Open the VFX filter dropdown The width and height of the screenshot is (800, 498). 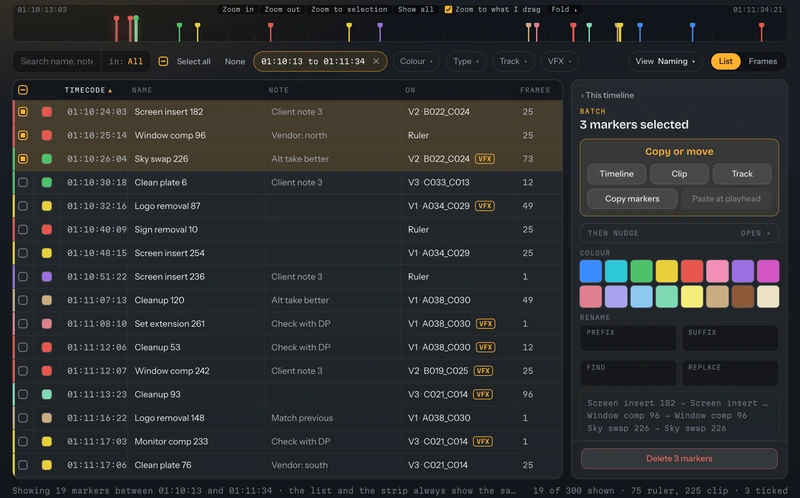click(559, 61)
